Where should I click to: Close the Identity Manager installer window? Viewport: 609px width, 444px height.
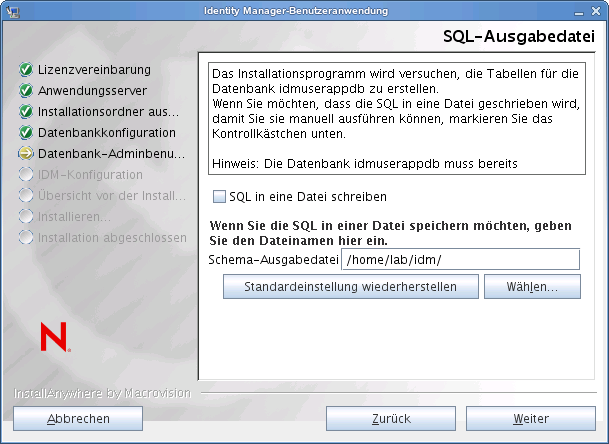coord(596,11)
